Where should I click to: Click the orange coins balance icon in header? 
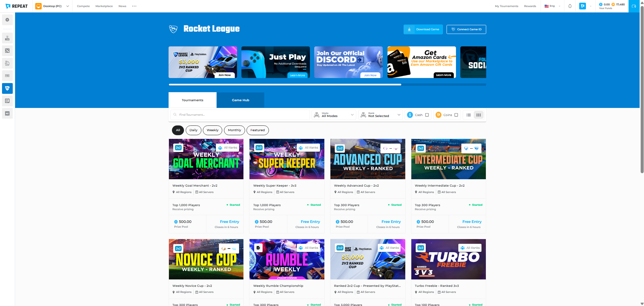click(x=613, y=4)
